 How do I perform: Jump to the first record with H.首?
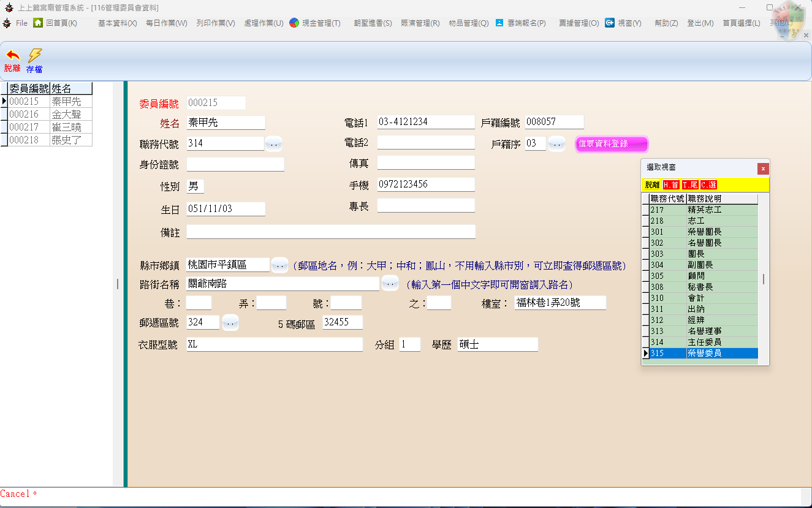click(671, 184)
